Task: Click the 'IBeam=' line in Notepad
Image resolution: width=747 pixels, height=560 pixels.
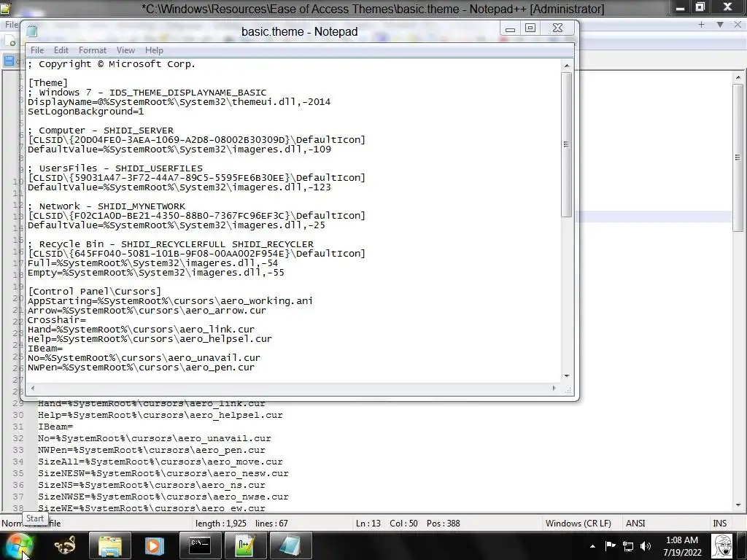Action: 45,349
